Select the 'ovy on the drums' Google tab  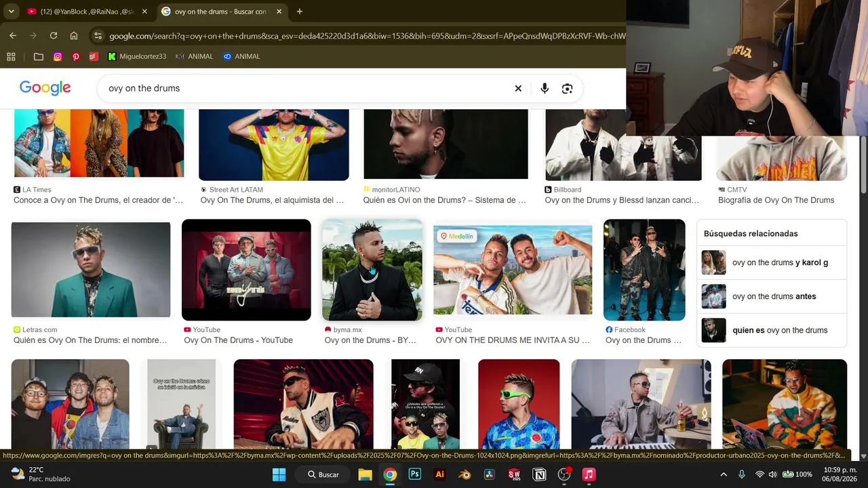tap(222, 12)
